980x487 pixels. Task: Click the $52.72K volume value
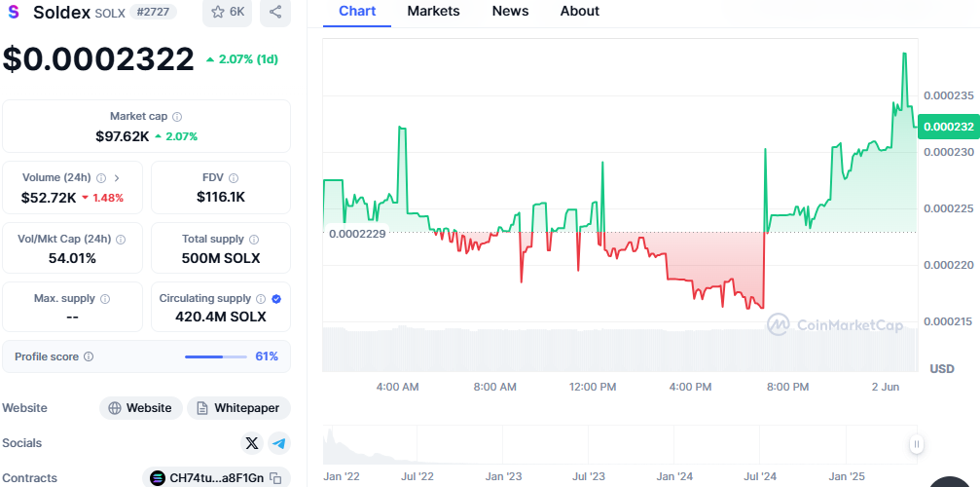pyautogui.click(x=49, y=198)
